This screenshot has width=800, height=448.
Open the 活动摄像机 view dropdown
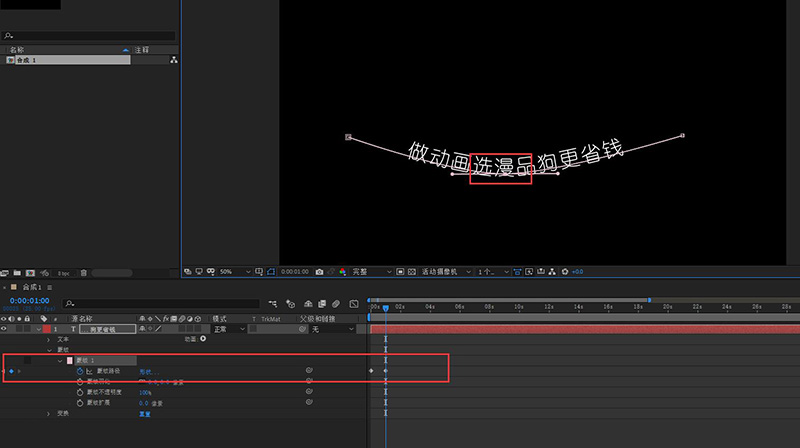coord(446,272)
